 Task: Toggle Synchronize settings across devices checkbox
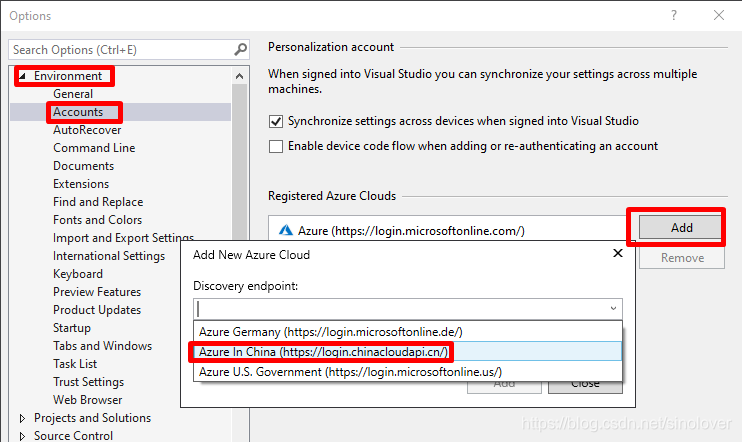click(276, 122)
